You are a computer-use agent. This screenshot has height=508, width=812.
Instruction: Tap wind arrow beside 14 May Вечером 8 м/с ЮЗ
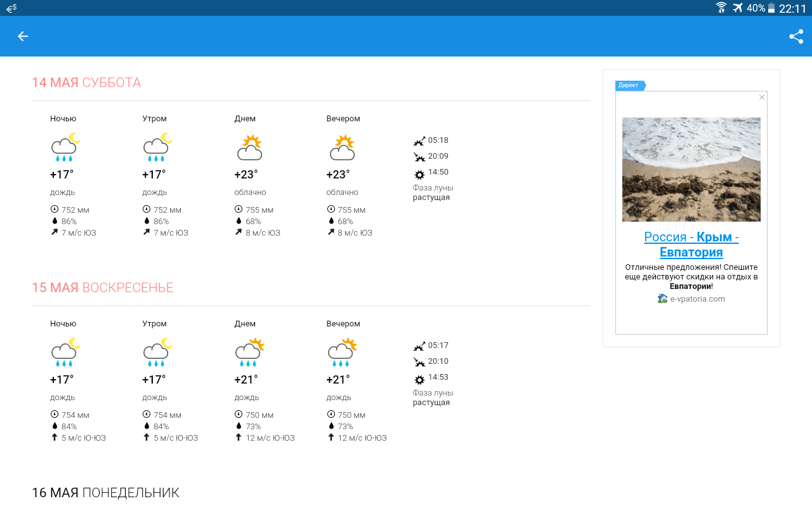[x=331, y=232]
